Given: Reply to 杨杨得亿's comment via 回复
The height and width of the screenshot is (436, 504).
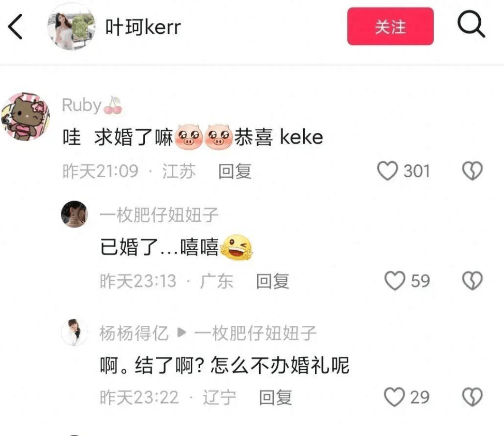Looking at the screenshot, I should (275, 398).
